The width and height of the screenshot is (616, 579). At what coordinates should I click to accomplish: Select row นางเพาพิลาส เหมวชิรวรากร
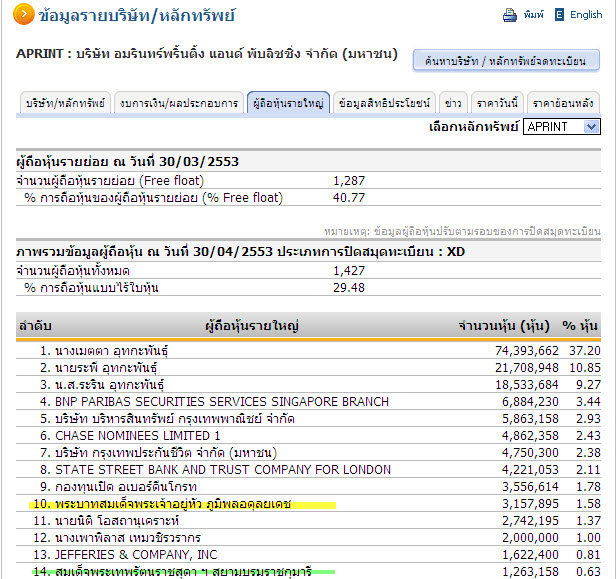click(308, 537)
